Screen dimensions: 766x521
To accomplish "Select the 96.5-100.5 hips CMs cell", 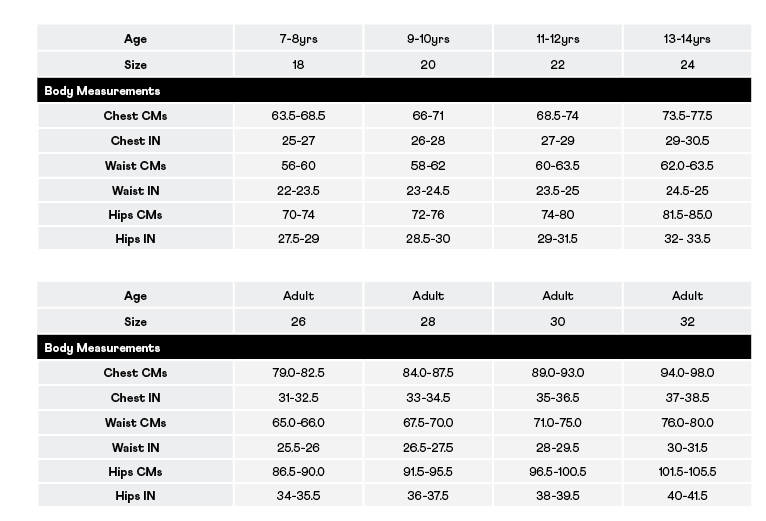I will pos(558,472).
